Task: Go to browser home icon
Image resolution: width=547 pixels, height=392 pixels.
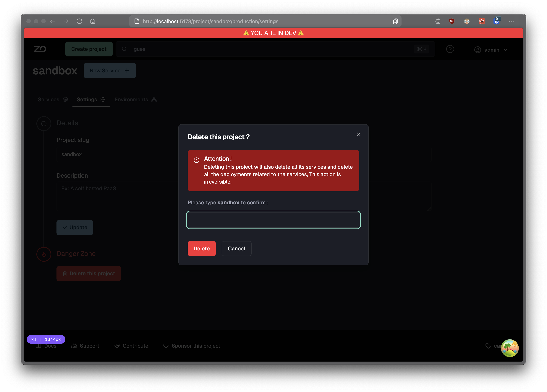Action: (93, 21)
